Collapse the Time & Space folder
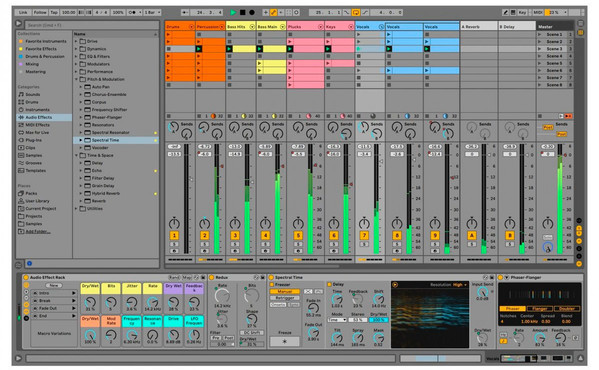This screenshot has width=599, height=370. coord(76,155)
